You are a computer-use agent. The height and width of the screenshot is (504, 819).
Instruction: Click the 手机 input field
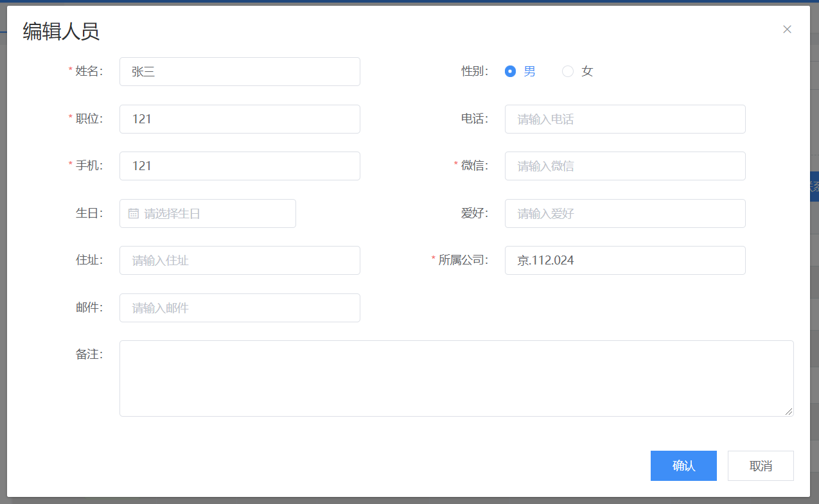239,166
